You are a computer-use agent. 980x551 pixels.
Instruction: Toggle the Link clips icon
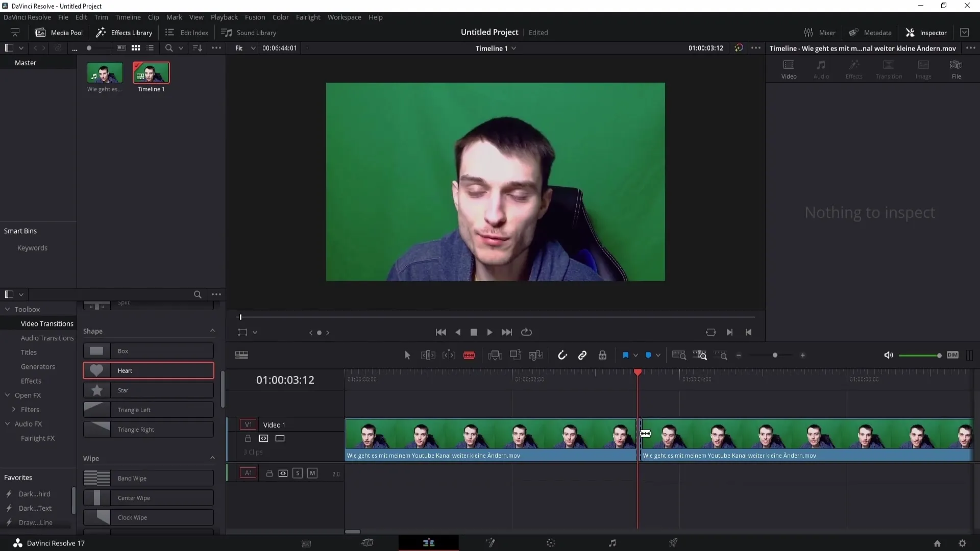[583, 355]
